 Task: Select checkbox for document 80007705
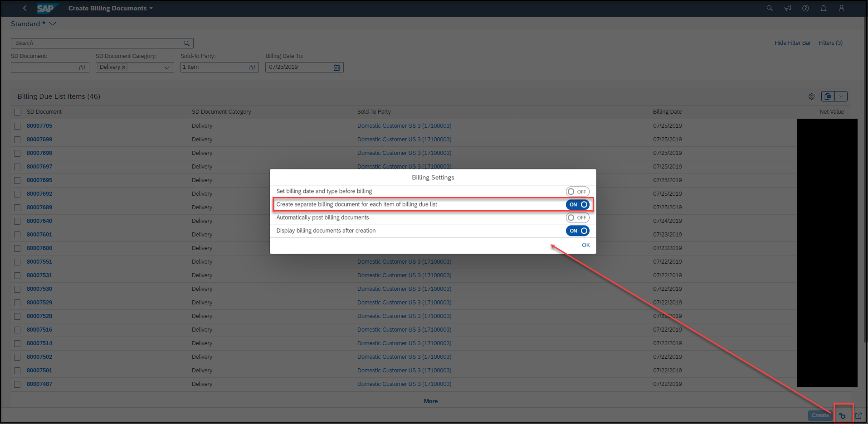17,126
